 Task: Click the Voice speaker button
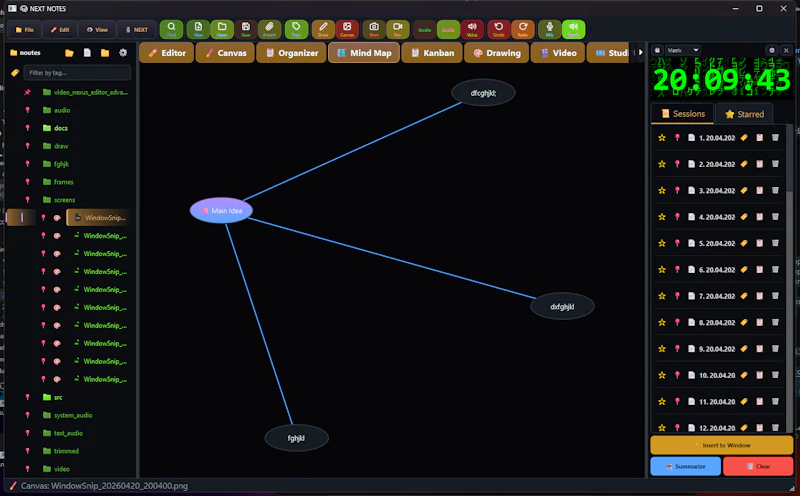[472, 29]
